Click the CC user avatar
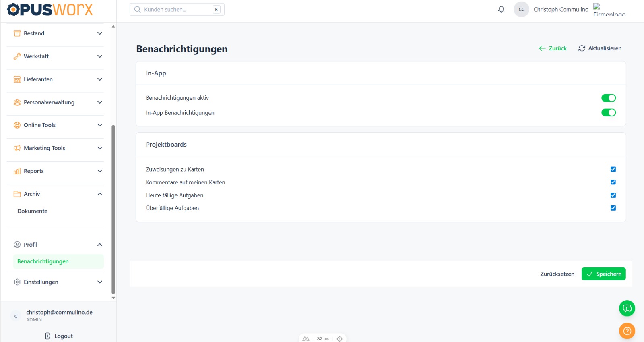 pyautogui.click(x=521, y=10)
